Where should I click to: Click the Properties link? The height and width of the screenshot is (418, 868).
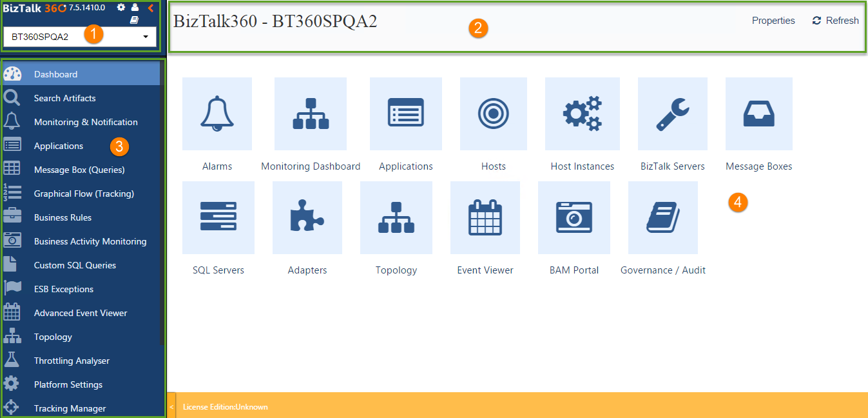(773, 21)
